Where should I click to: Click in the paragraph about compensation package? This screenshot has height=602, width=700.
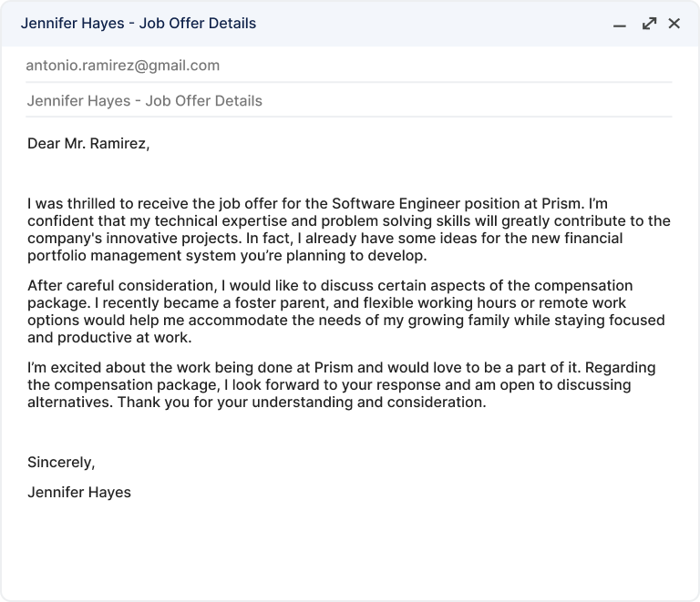click(x=346, y=311)
